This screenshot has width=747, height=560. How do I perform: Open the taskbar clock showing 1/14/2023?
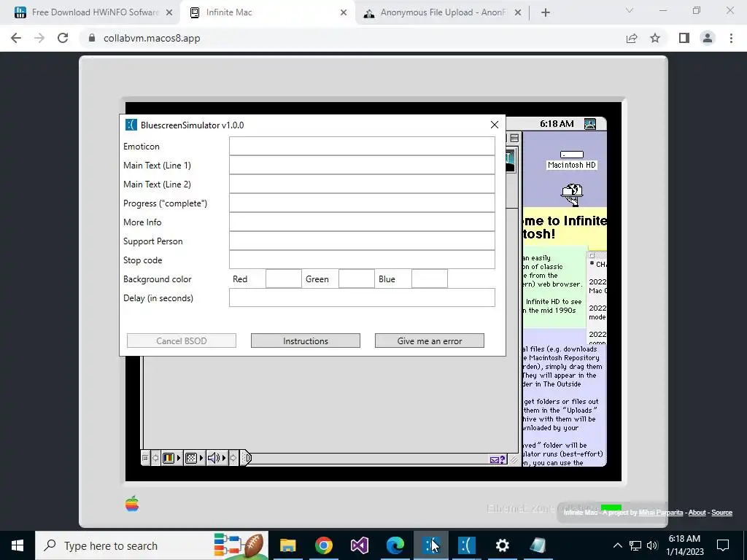[x=684, y=545]
